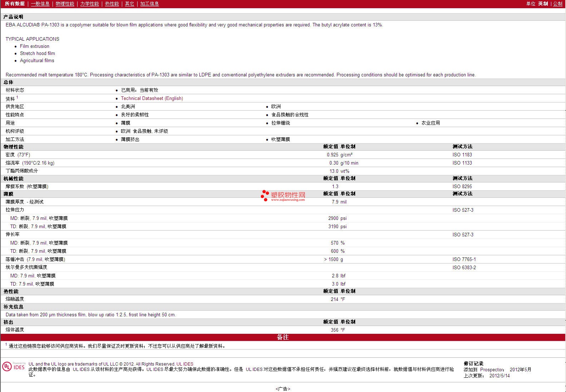
Task: Jump to the 加工信息 tab
Action: 149,4
